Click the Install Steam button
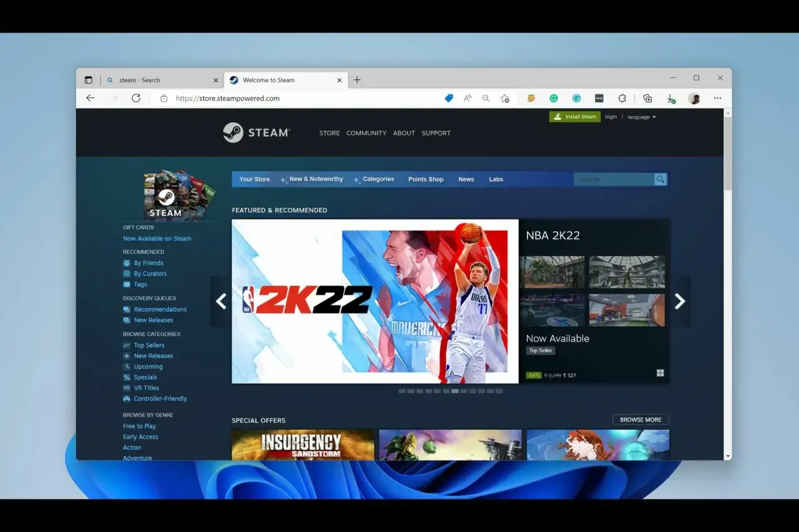Viewport: 799px width, 532px height. [x=575, y=117]
